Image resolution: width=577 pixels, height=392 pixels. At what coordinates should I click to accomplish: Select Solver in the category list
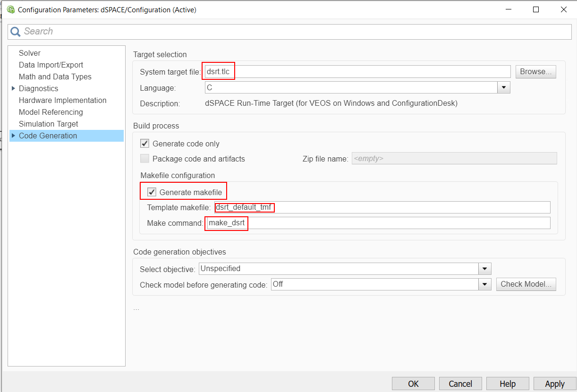[x=30, y=53]
